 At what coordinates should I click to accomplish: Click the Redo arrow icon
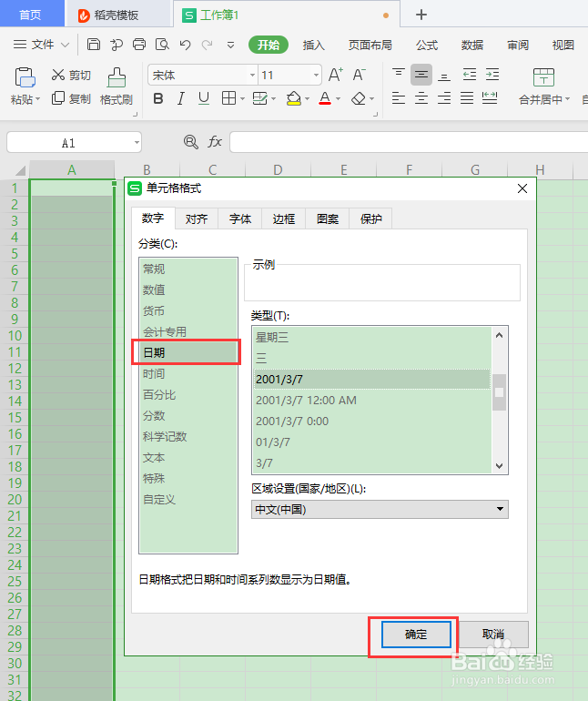coord(207,45)
